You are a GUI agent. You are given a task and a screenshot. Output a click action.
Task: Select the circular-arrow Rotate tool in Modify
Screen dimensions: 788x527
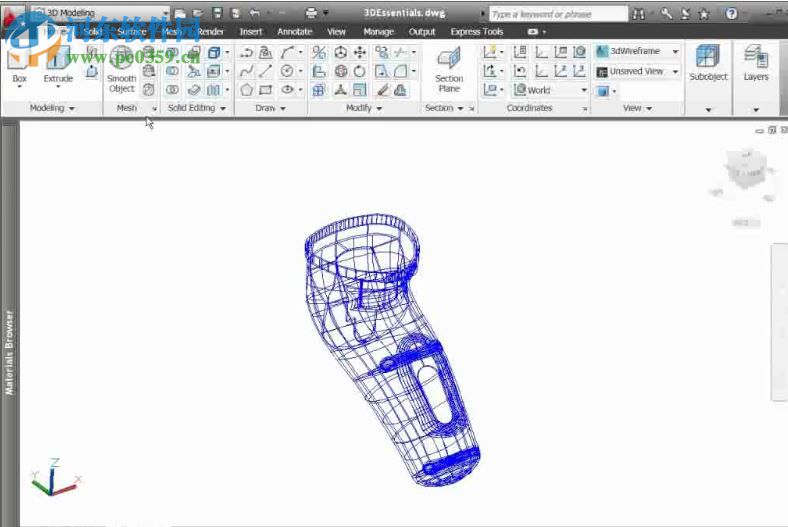360,71
